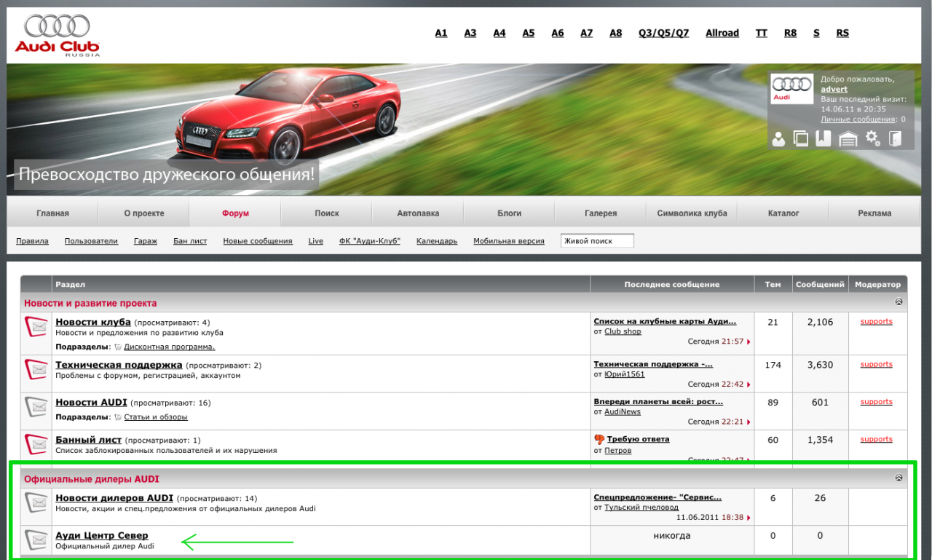Open Мобильная версия link
This screenshot has width=932, height=560.
[x=509, y=241]
